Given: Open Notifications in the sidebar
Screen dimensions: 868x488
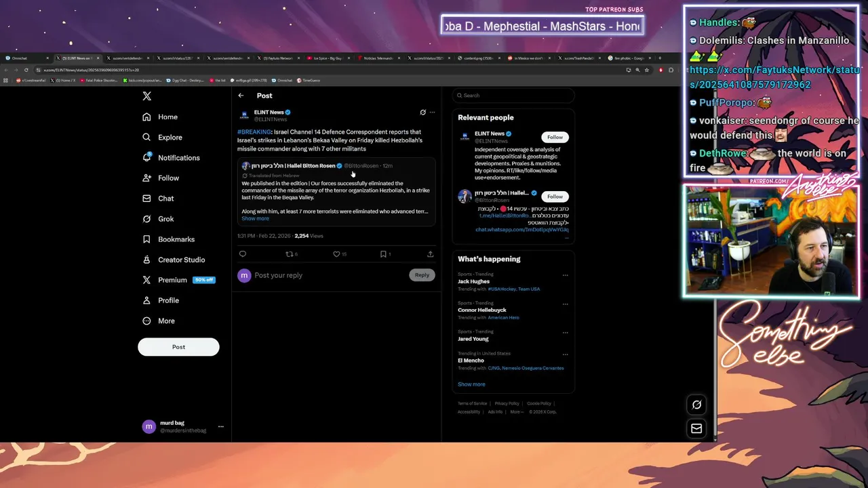Looking at the screenshot, I should [171, 157].
